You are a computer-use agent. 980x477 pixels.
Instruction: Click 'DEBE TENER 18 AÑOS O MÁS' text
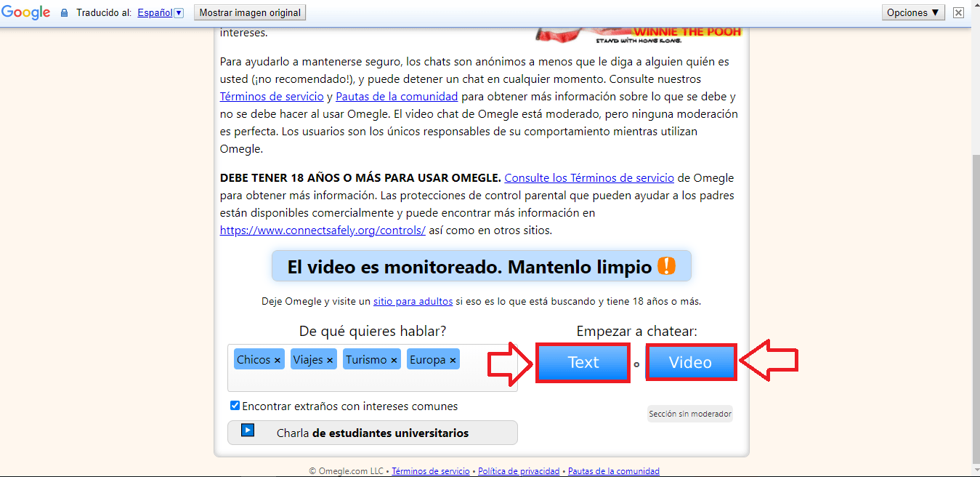point(360,177)
